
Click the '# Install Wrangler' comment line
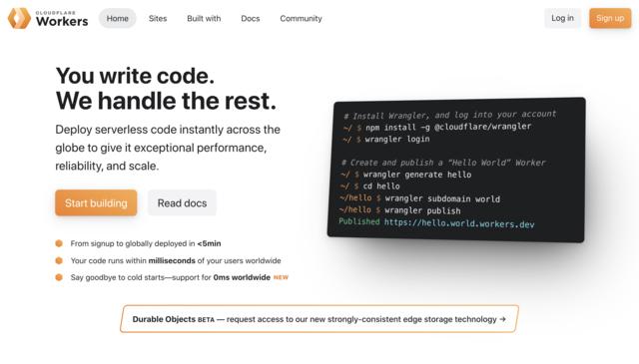point(450,115)
